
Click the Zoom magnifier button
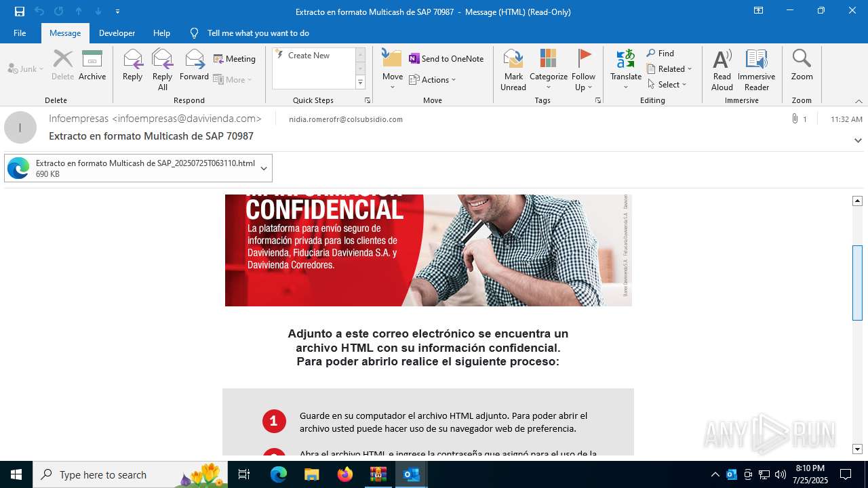tap(802, 66)
